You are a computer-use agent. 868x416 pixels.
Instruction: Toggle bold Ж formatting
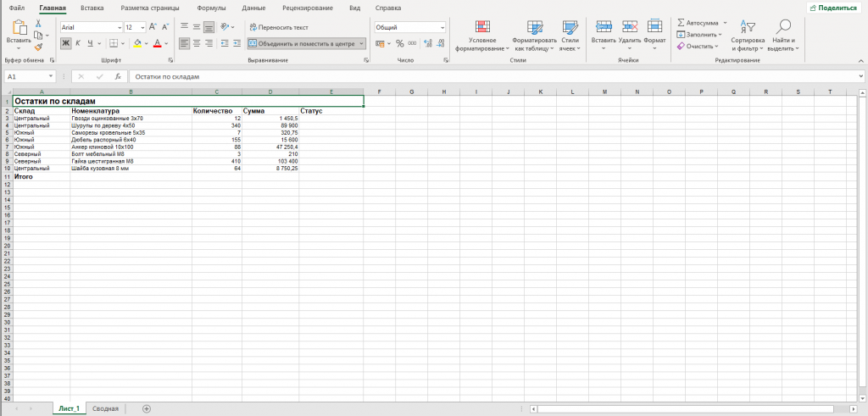[66, 43]
